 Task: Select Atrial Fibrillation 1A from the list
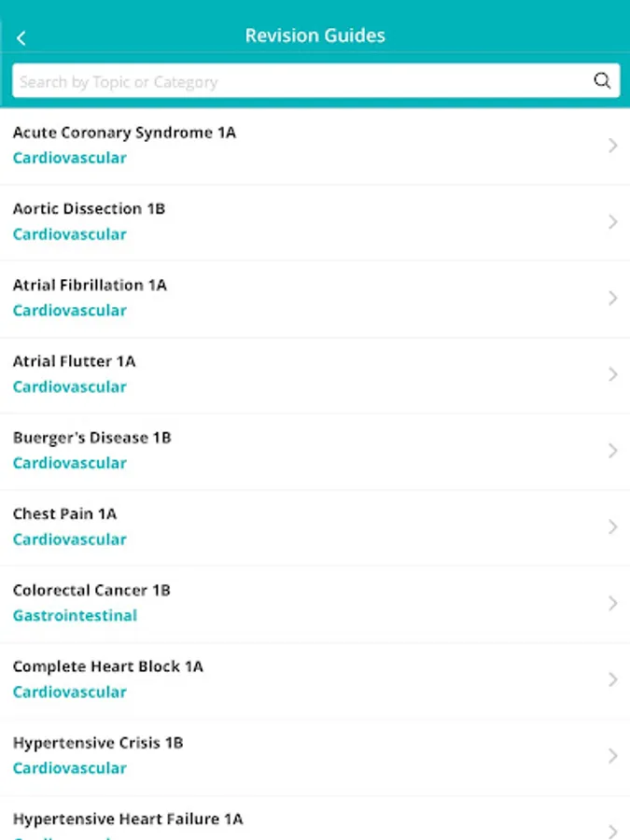point(315,299)
